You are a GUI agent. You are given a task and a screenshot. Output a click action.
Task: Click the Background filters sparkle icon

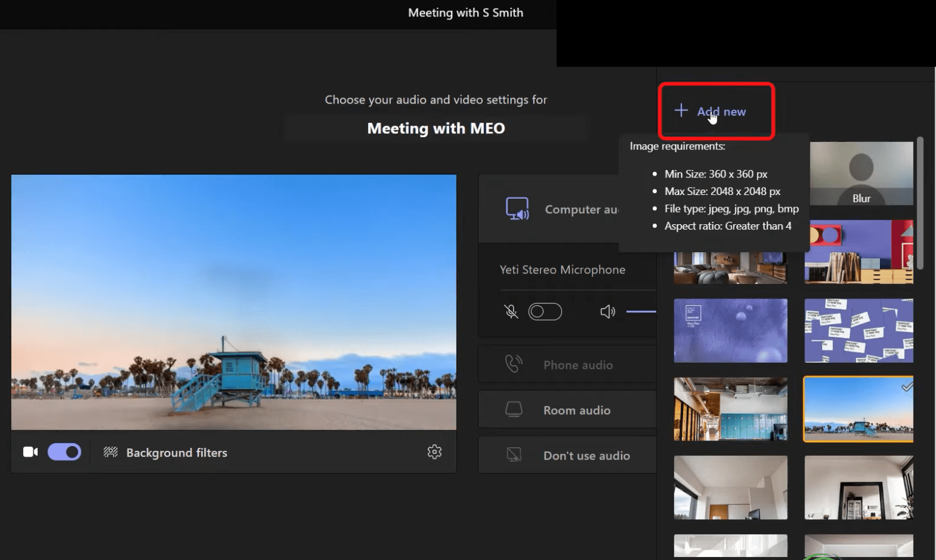pyautogui.click(x=110, y=452)
